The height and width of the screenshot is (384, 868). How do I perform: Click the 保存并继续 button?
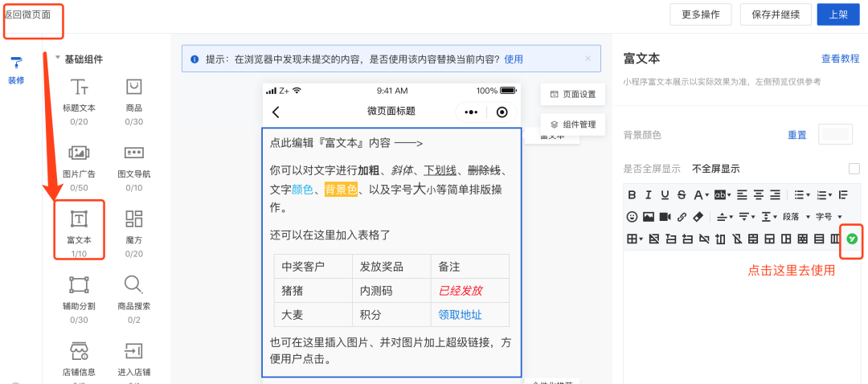776,15
